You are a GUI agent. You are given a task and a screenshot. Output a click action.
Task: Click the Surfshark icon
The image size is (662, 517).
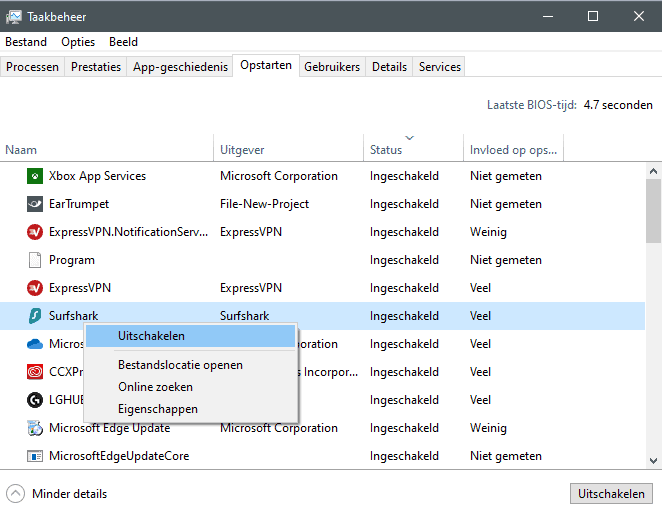pyautogui.click(x=35, y=316)
